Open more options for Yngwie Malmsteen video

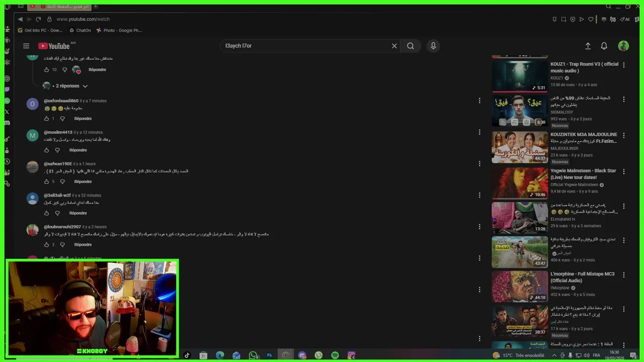[624, 171]
